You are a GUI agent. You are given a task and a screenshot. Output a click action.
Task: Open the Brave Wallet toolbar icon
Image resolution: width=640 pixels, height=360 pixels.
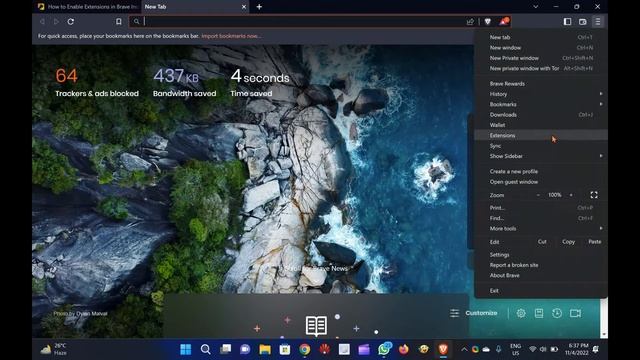pyautogui.click(x=582, y=22)
